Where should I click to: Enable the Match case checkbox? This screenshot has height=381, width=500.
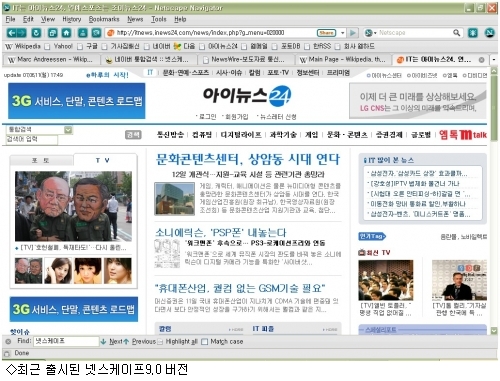point(204,342)
